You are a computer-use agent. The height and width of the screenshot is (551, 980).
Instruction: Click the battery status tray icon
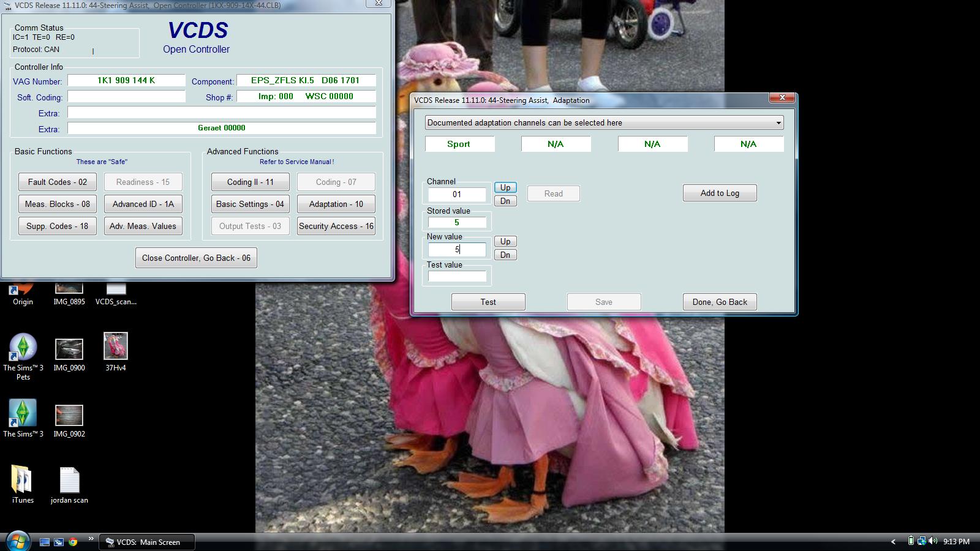(x=911, y=541)
